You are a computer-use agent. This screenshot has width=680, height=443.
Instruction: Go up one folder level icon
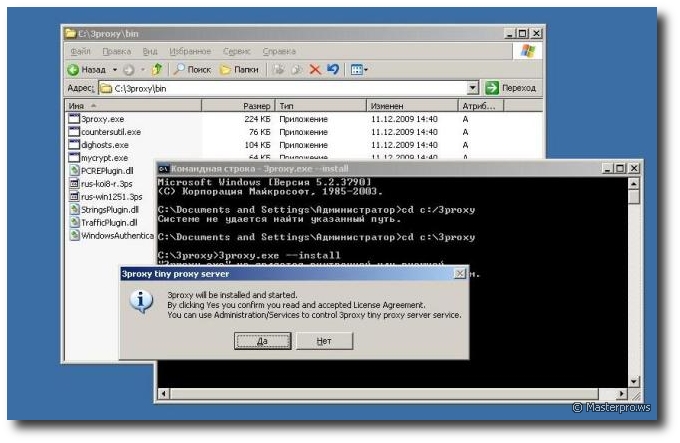(157, 69)
